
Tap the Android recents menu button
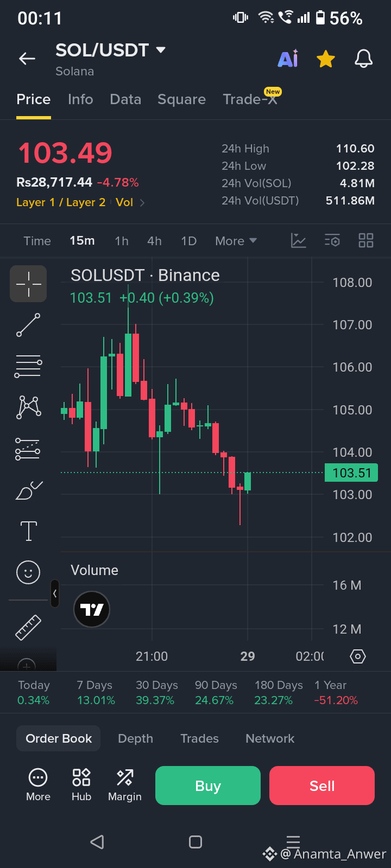[293, 842]
